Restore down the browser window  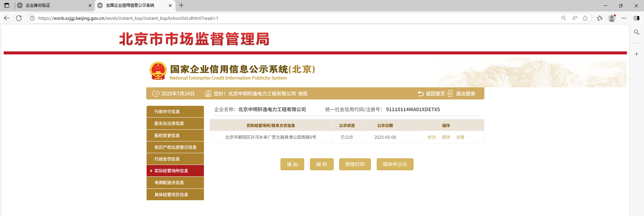click(x=621, y=5)
